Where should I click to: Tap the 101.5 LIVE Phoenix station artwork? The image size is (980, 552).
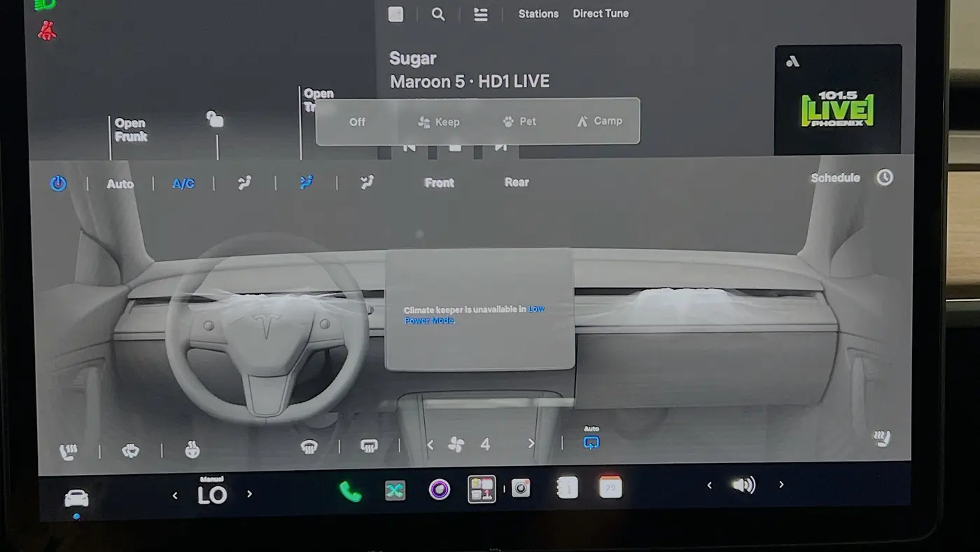[838, 99]
